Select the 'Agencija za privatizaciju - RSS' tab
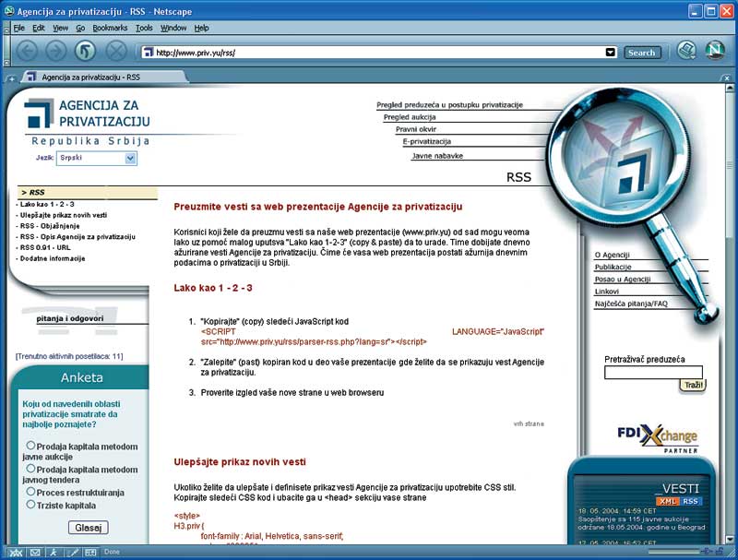This screenshot has height=560, width=738. 103,77
